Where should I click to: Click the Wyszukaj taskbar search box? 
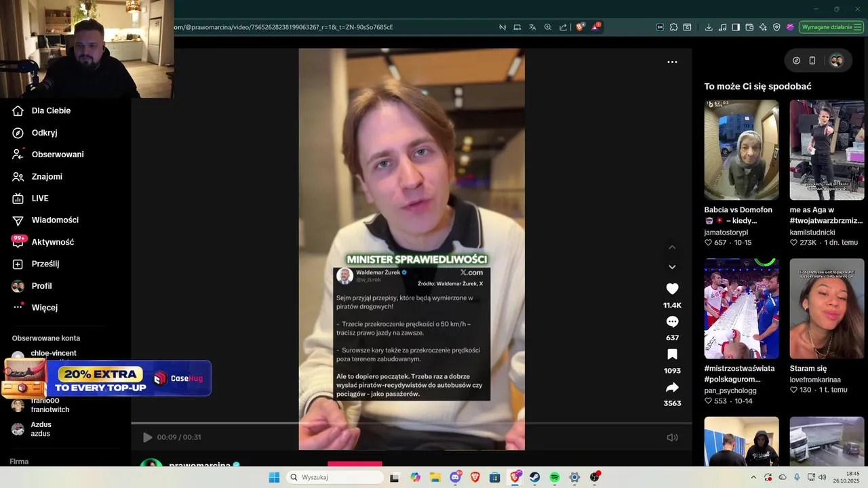[x=335, y=477]
